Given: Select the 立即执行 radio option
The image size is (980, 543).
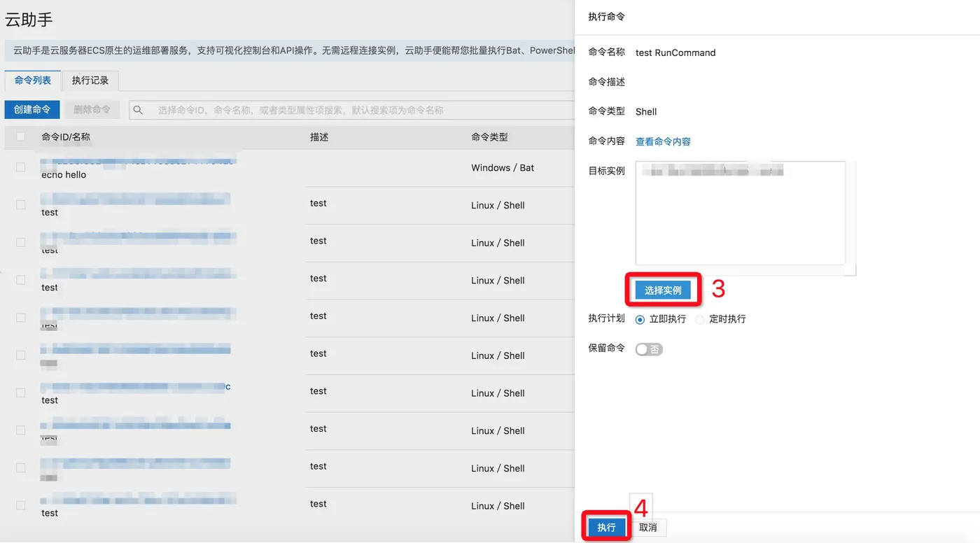Looking at the screenshot, I should [640, 319].
